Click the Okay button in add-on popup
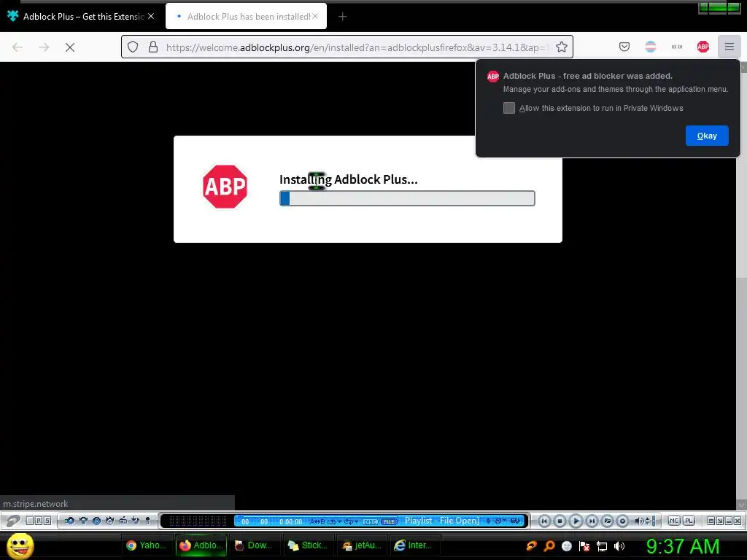This screenshot has height=560, width=747. coord(707,136)
